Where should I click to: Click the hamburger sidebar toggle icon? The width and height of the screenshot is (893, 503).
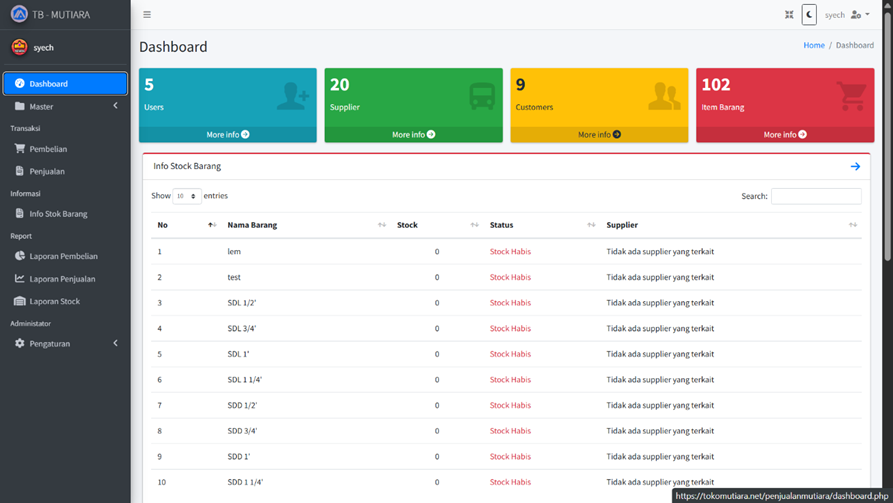point(147,15)
